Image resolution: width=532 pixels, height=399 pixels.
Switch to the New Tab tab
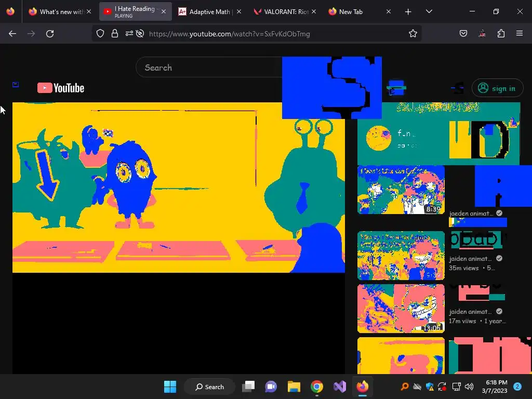click(x=360, y=11)
